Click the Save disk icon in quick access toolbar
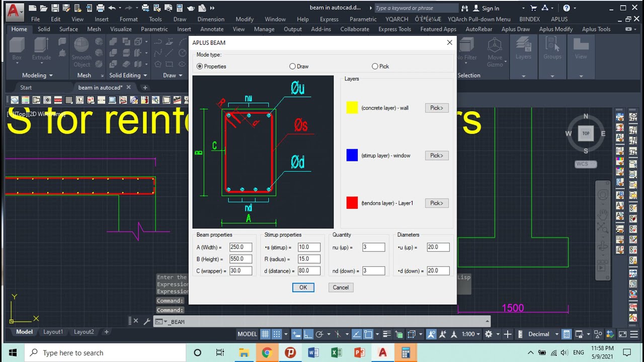The height and width of the screenshot is (362, 644). click(55, 8)
